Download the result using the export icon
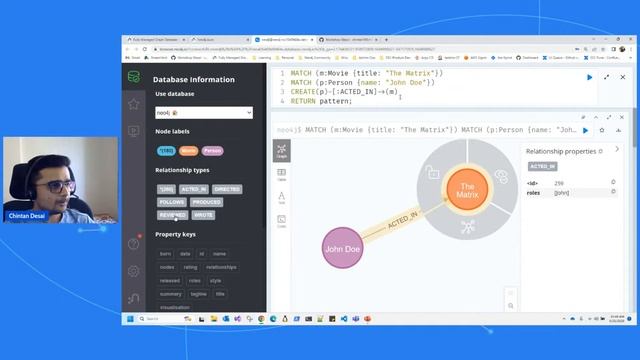The height and width of the screenshot is (360, 640). tap(618, 130)
